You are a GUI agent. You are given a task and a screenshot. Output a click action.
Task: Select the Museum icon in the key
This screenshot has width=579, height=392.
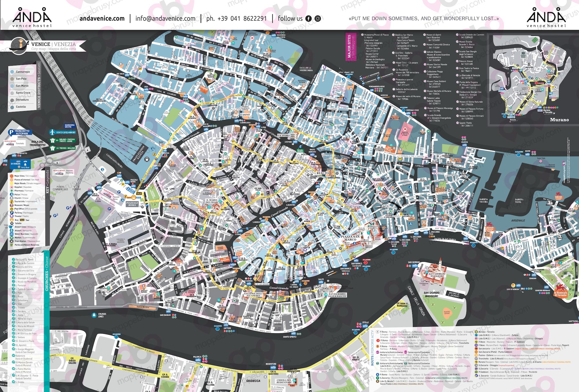pos(11,205)
